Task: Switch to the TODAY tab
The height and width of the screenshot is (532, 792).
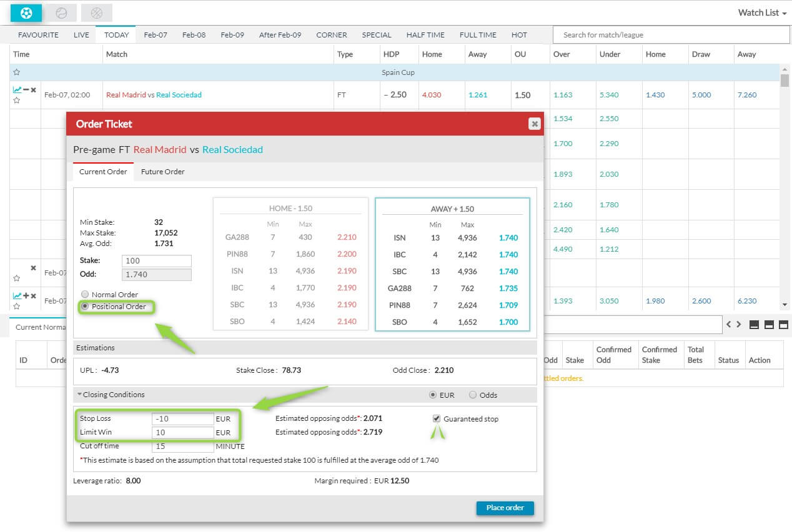Action: 117,35
